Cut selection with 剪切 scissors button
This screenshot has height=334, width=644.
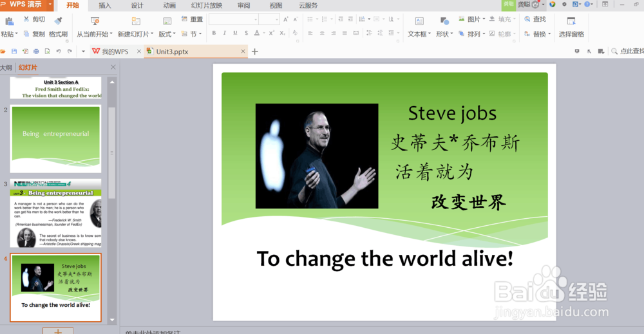click(34, 19)
